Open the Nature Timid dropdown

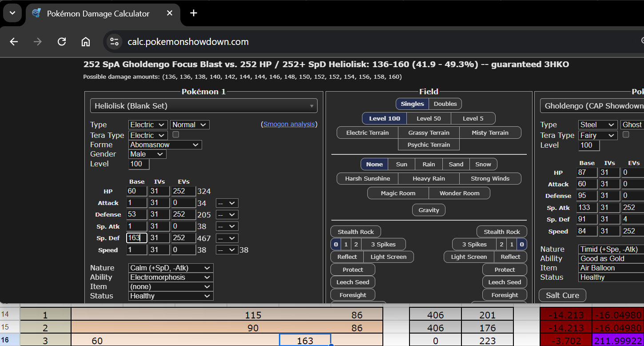tap(611, 249)
